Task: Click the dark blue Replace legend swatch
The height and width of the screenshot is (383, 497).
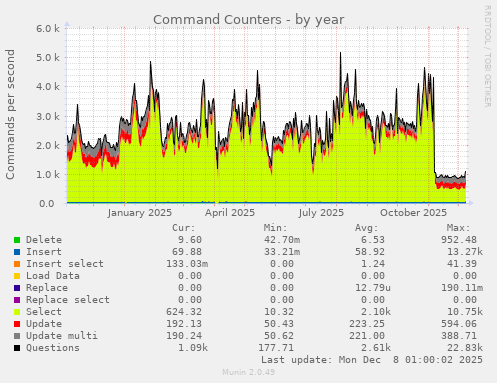Action: pyautogui.click(x=17, y=288)
